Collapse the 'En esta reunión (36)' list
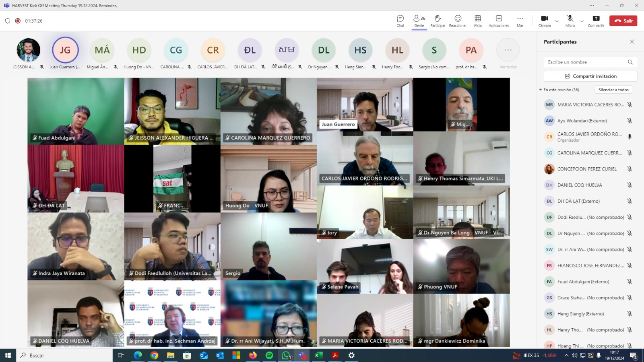644x362 pixels. tap(541, 90)
